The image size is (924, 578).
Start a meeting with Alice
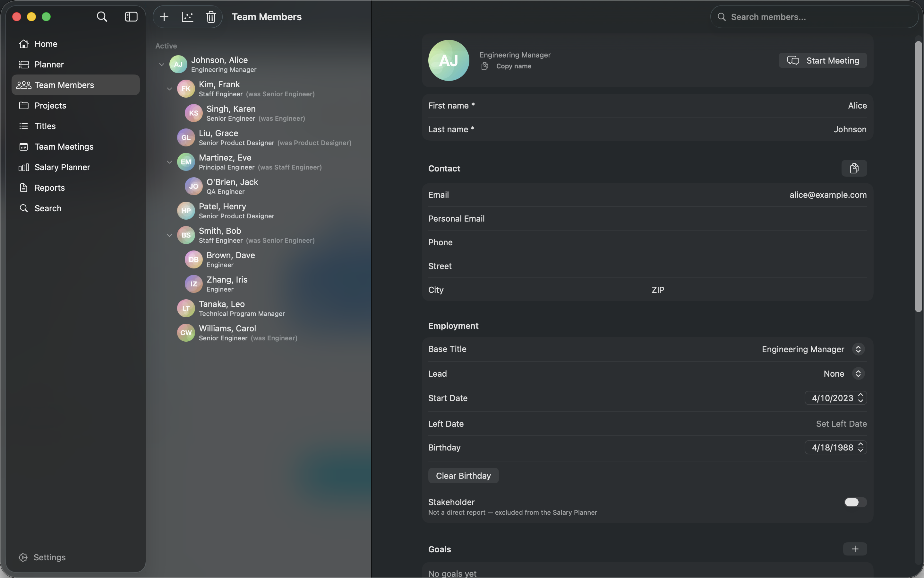click(822, 60)
